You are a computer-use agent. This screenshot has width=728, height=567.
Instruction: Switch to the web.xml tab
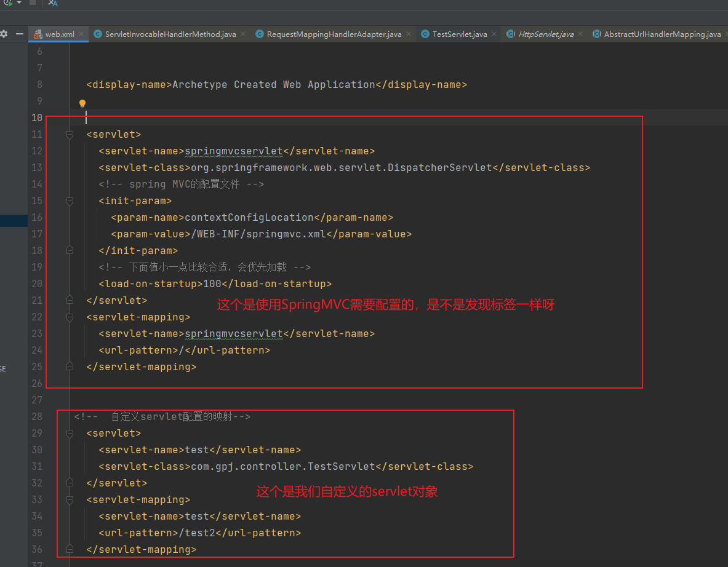pyautogui.click(x=59, y=34)
